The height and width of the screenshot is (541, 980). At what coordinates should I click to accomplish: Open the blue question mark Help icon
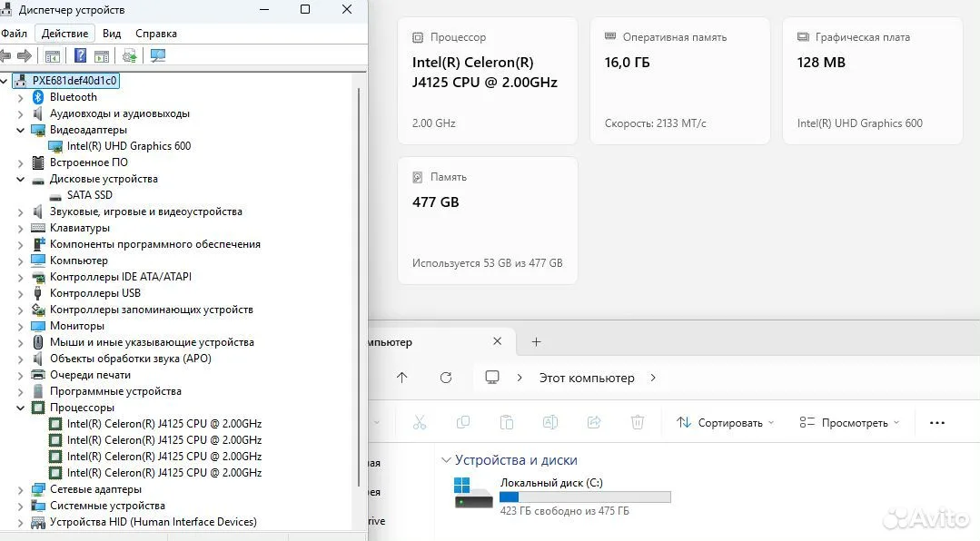[80, 55]
